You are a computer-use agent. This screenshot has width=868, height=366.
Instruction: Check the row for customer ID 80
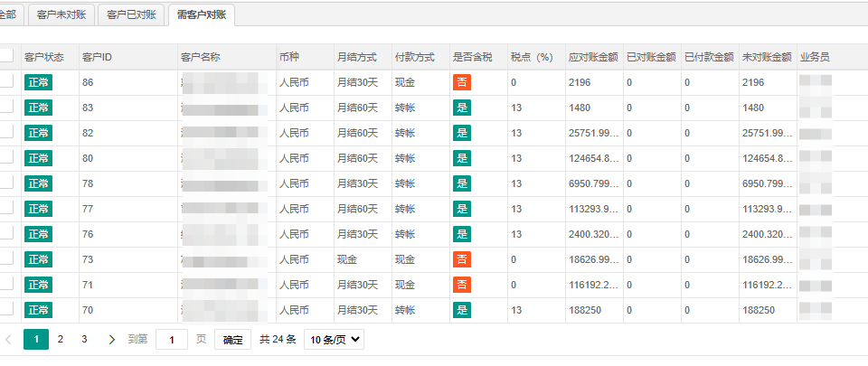pos(6,158)
